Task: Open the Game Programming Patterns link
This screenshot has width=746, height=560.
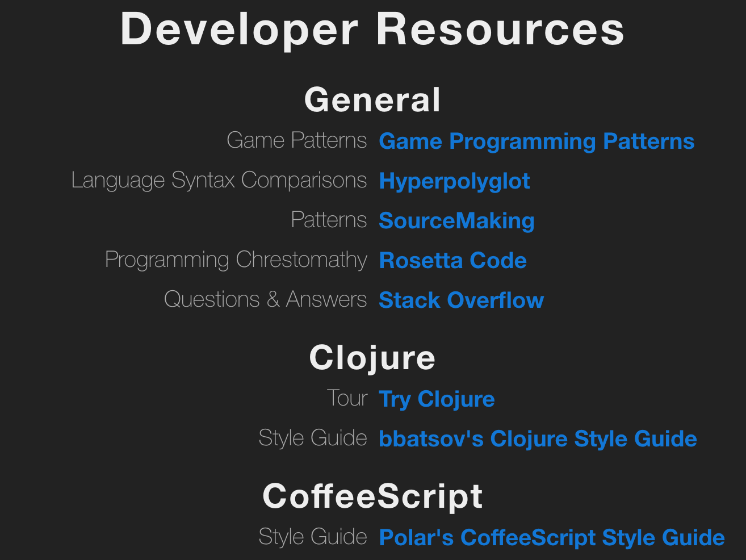Action: pos(537,141)
